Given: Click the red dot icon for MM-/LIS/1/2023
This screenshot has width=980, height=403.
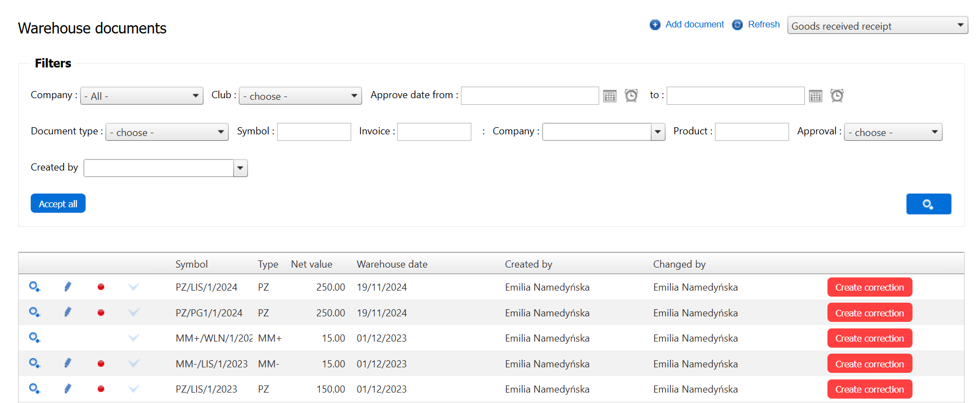Looking at the screenshot, I should click(101, 364).
